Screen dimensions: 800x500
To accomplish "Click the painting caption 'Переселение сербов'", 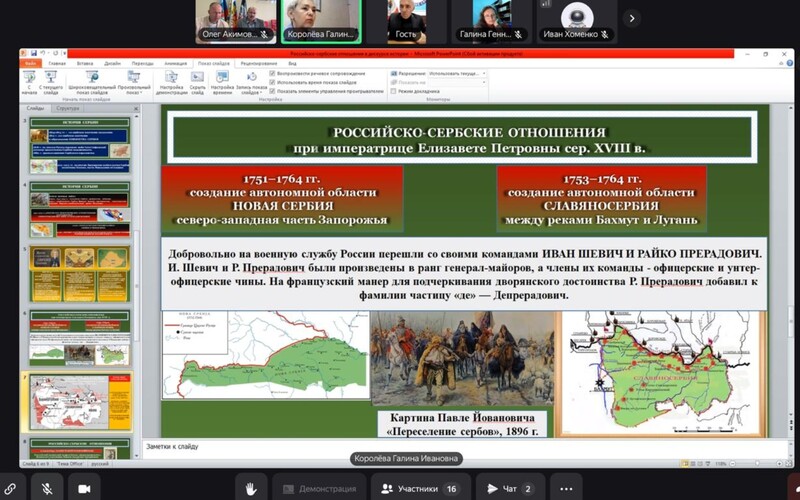I will 462,424.
